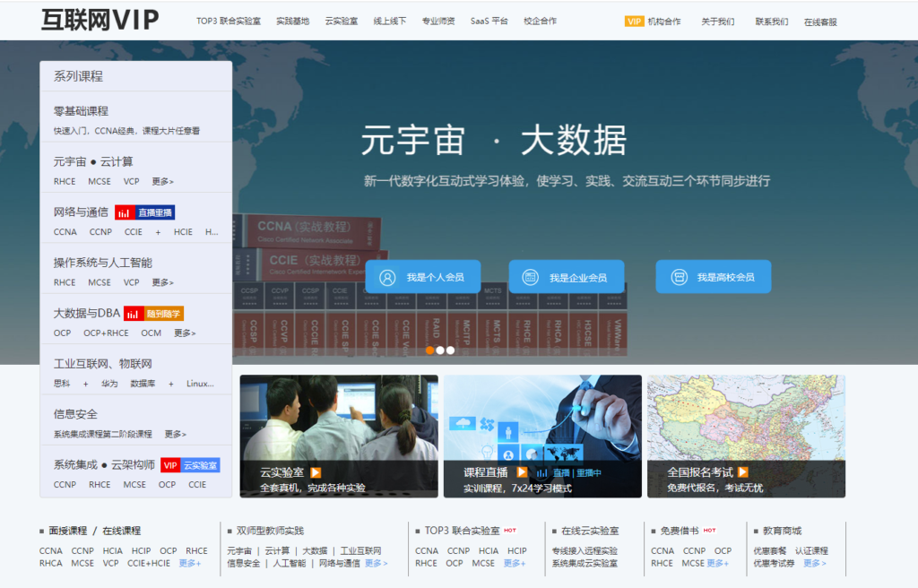
Task: Select the third carousel dot indicator
Action: pyautogui.click(x=449, y=351)
